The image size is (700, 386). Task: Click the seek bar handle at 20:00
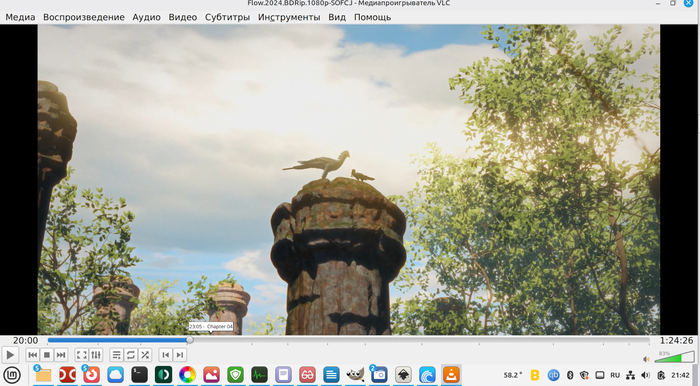(190, 340)
